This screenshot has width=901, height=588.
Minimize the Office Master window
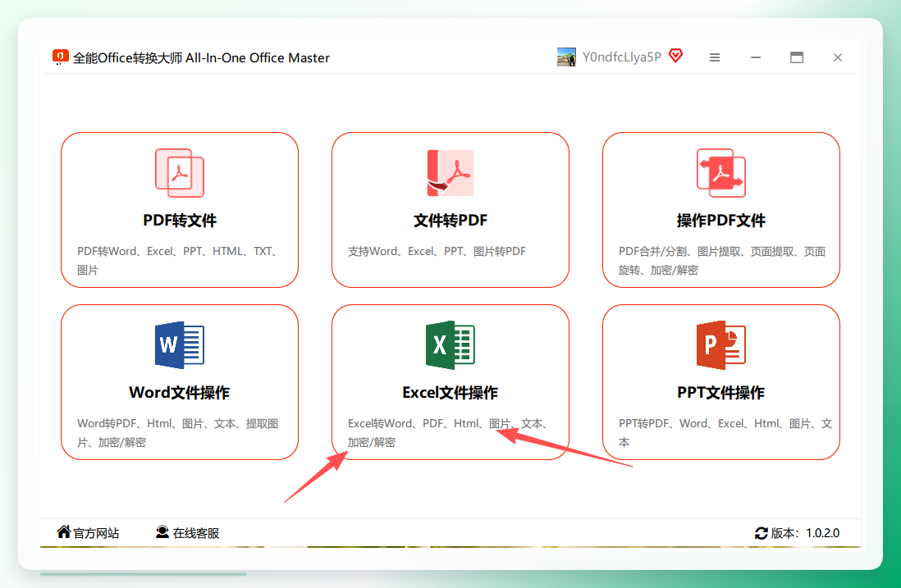(756, 57)
